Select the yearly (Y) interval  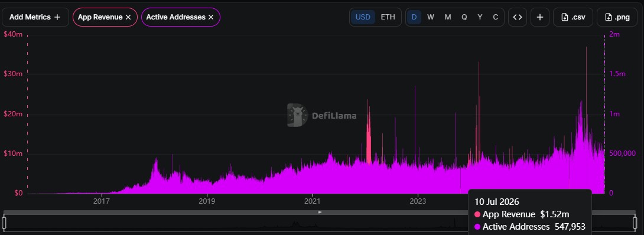(480, 17)
